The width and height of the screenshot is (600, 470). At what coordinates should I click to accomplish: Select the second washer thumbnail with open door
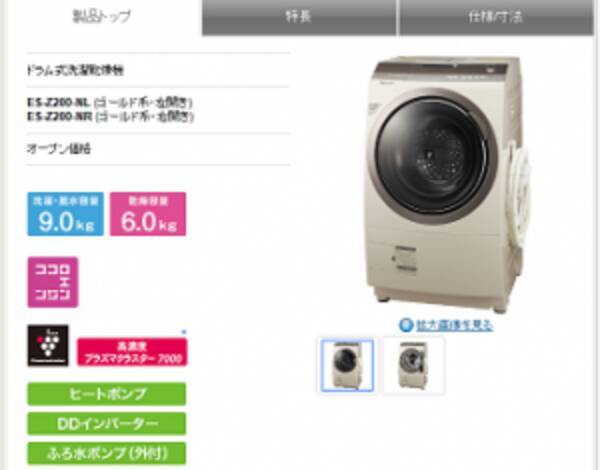point(414,366)
